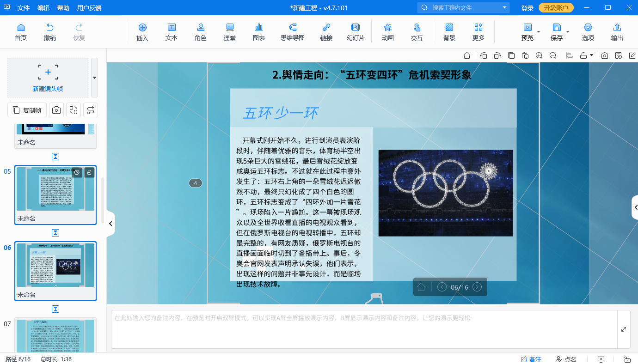This screenshot has height=364, width=638.
Task: Zoom in the canvas
Action: coord(539,55)
